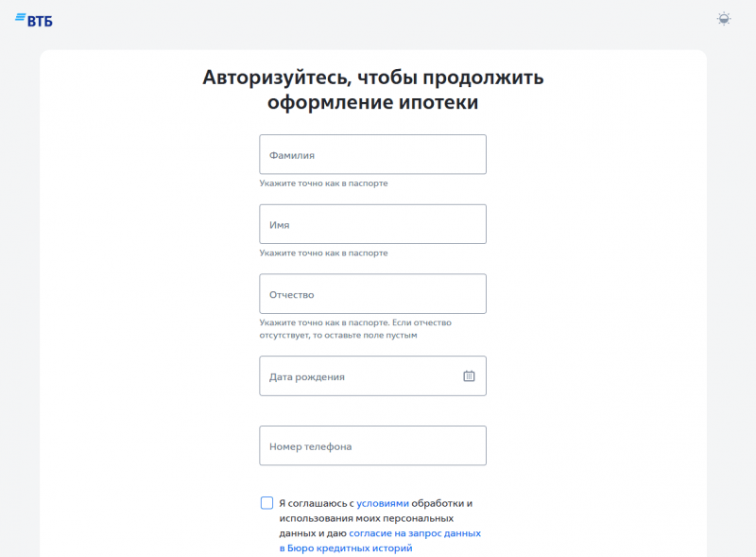This screenshot has height=557, width=756.
Task: Click the Номер телефона field
Action: click(372, 445)
